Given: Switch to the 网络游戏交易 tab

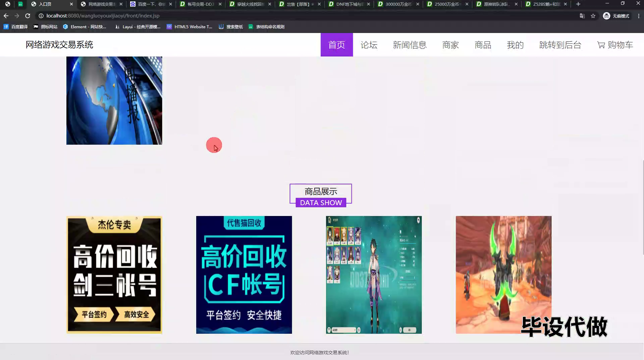Looking at the screenshot, I should tap(102, 4).
